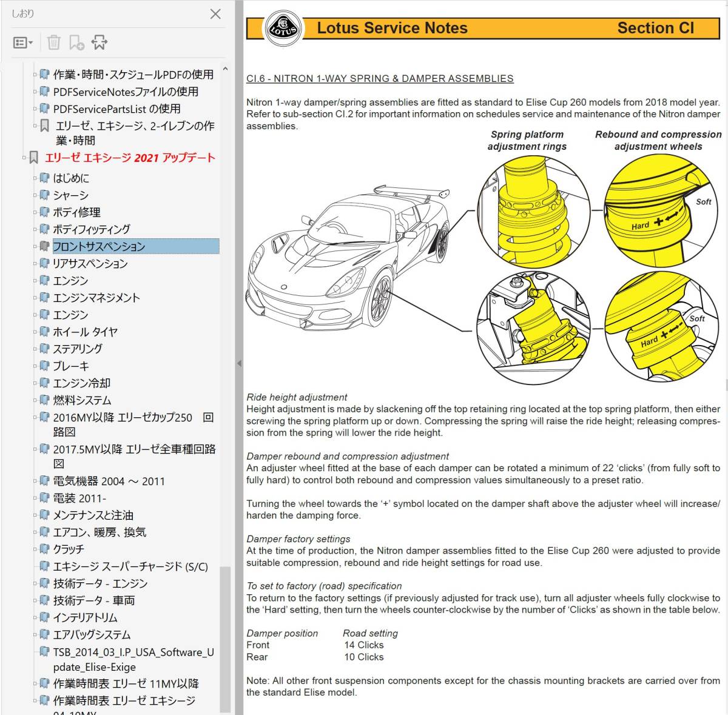The height and width of the screenshot is (715, 728).
Task: Select the クラッチ bookmark
Action: click(69, 549)
